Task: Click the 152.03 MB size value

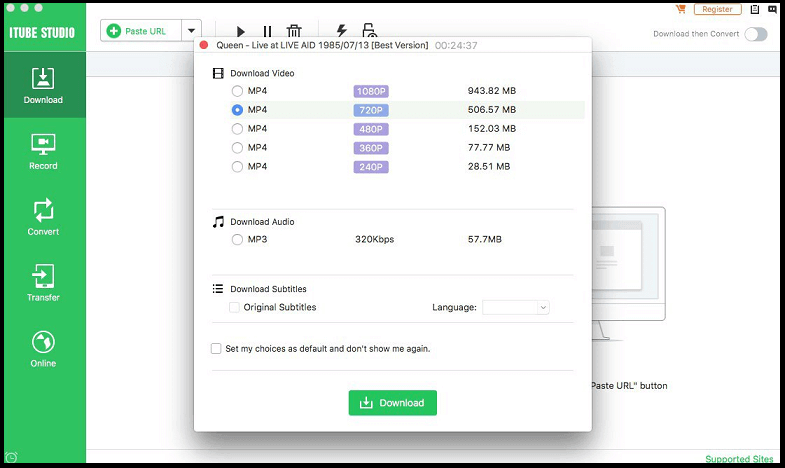Action: tap(492, 129)
